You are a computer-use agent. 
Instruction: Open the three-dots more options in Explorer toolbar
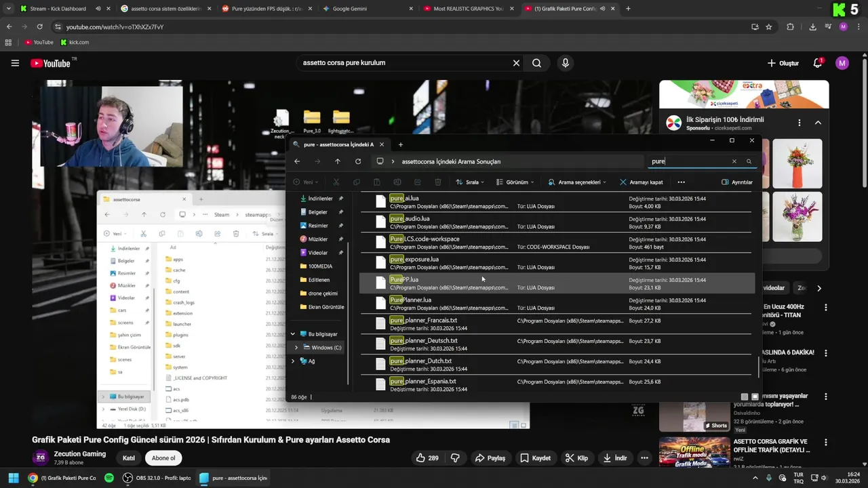pos(682,182)
